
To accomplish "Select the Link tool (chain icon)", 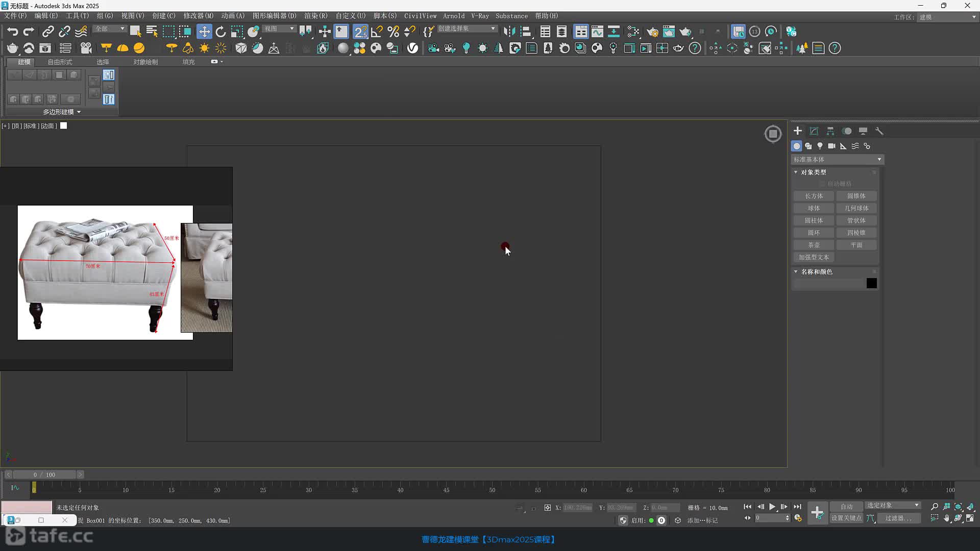I will coord(48,32).
